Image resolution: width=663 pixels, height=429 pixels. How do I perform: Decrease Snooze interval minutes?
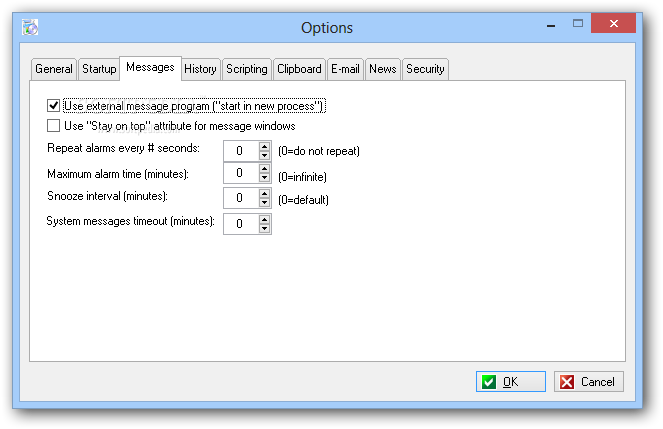(x=265, y=202)
